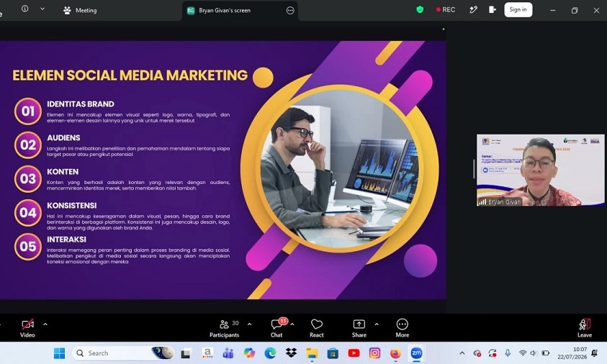Viewport: 607px width, 364px height.
Task: Launch Firefox from the taskbar
Action: pos(395,353)
